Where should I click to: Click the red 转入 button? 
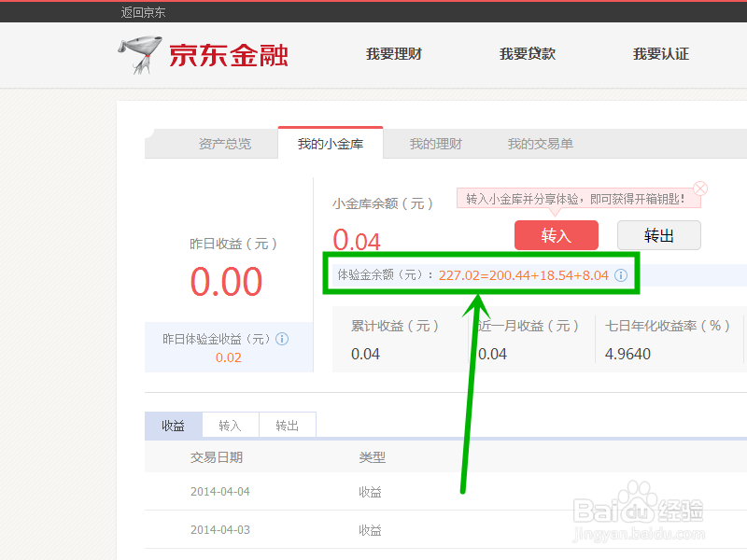pyautogui.click(x=557, y=235)
